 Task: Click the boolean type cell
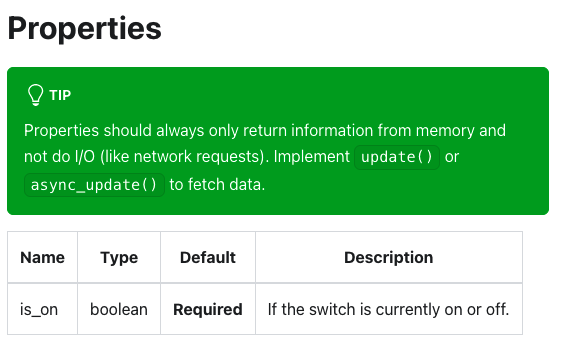(119, 309)
